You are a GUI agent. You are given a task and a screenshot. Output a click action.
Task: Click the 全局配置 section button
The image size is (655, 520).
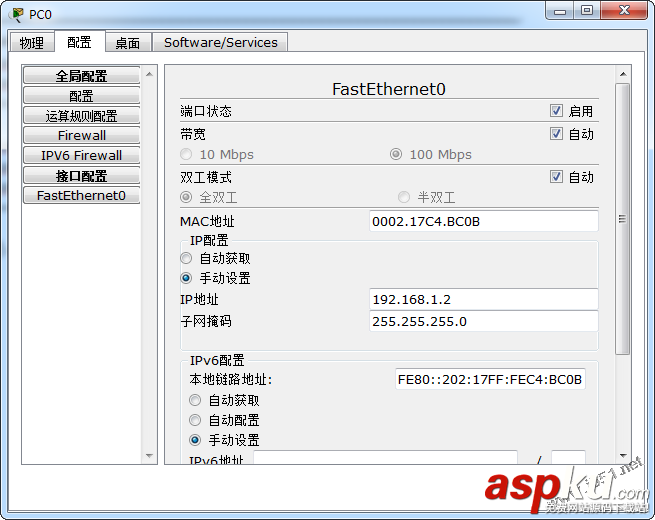(x=81, y=76)
